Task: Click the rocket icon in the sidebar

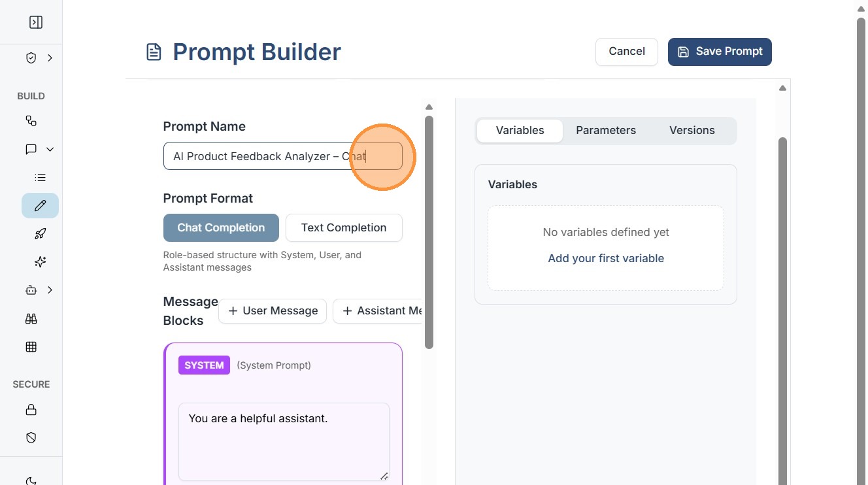Action: (x=41, y=234)
